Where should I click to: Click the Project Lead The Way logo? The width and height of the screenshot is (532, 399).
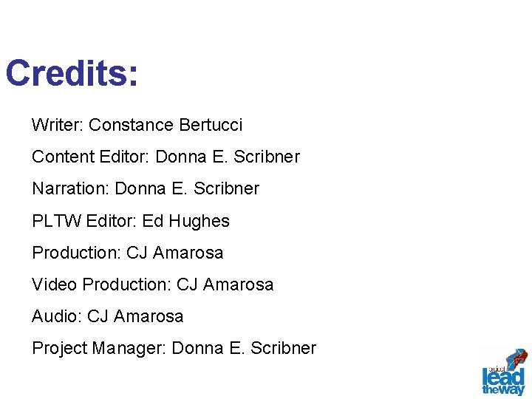tap(503, 372)
